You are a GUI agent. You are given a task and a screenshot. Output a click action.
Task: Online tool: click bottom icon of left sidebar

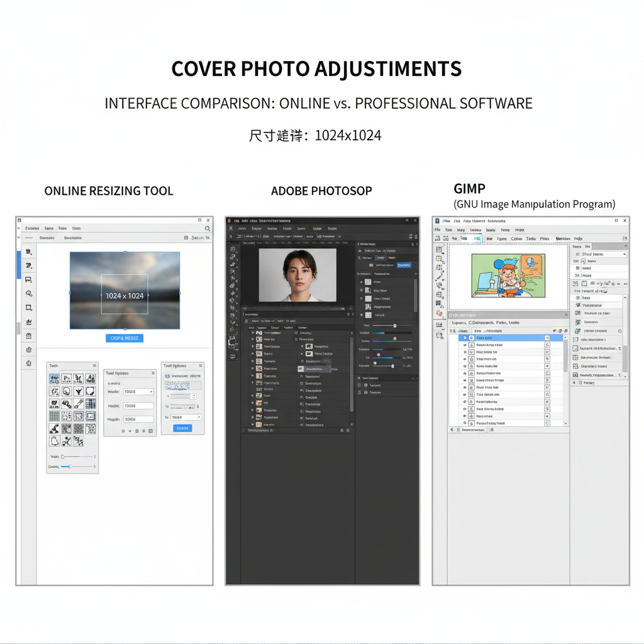point(29,363)
